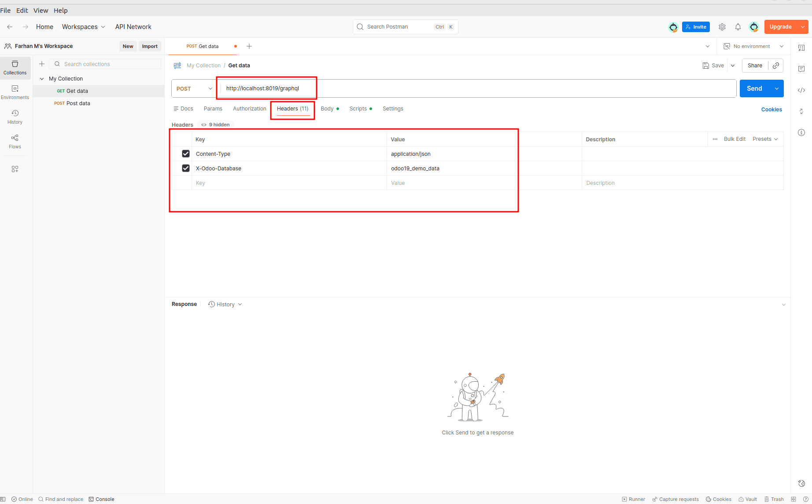Open the Presets dropdown
This screenshot has width=812, height=504.
(765, 139)
